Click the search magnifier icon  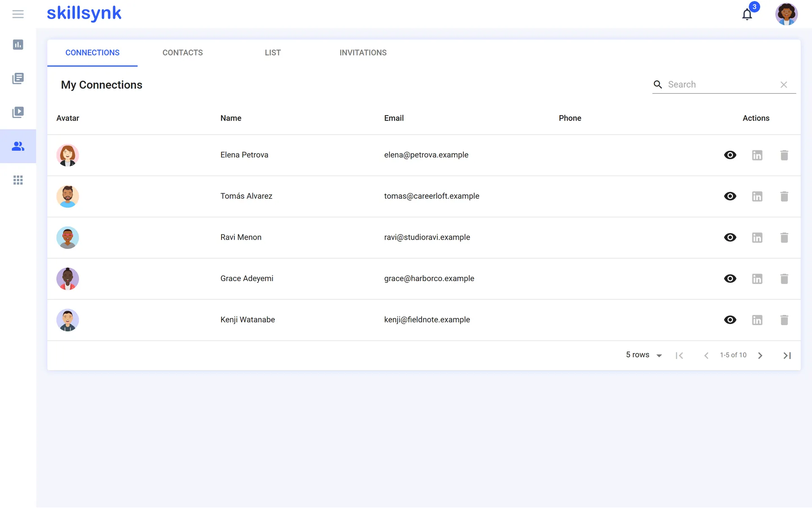point(658,85)
